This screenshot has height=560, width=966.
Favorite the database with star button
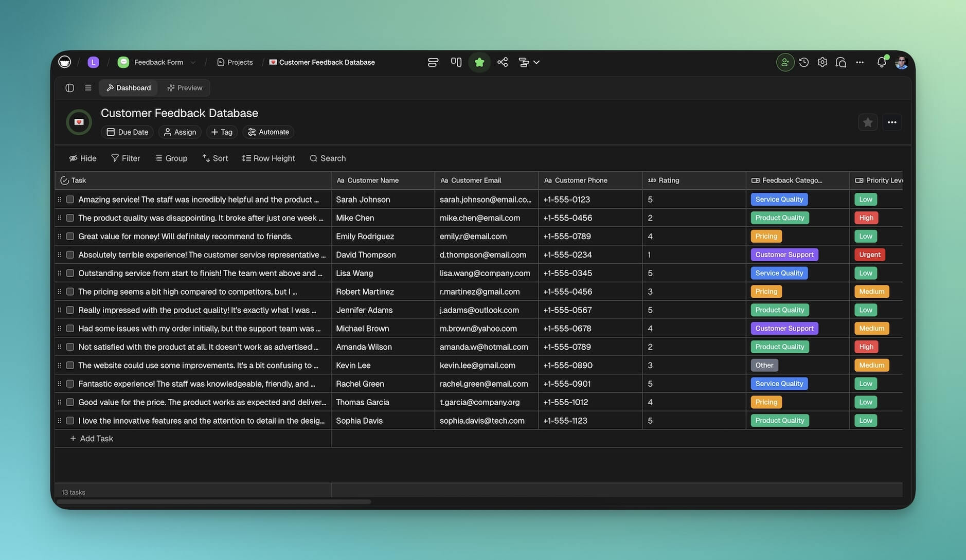867,122
